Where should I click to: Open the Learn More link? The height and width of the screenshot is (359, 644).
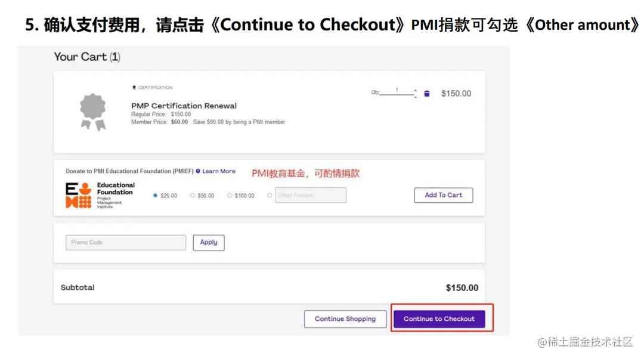point(219,171)
